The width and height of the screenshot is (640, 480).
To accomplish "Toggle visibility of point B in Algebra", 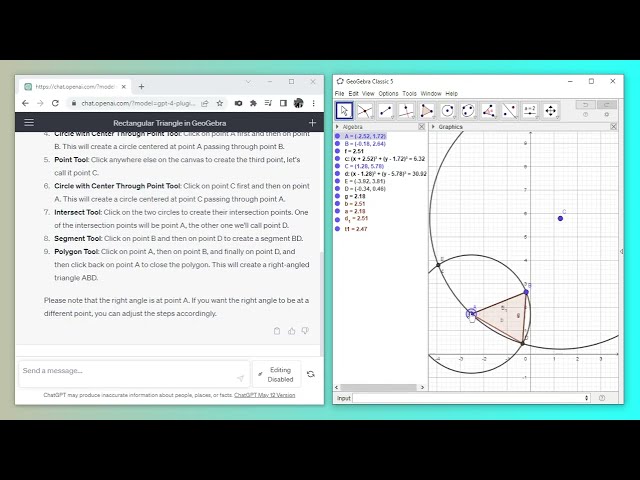I will (x=337, y=144).
